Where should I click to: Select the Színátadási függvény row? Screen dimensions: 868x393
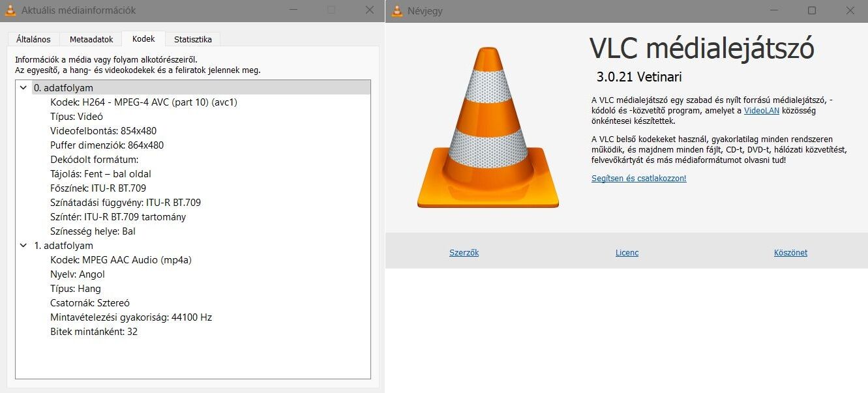point(193,202)
